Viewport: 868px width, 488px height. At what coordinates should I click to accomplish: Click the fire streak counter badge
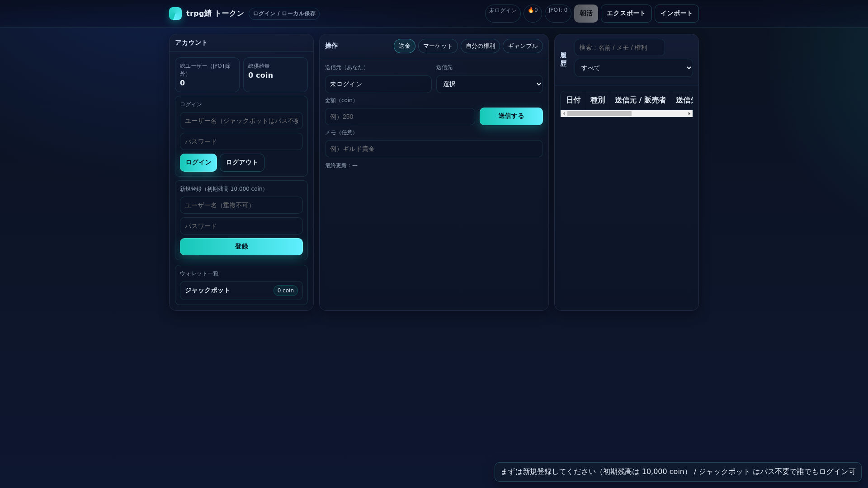533,14
